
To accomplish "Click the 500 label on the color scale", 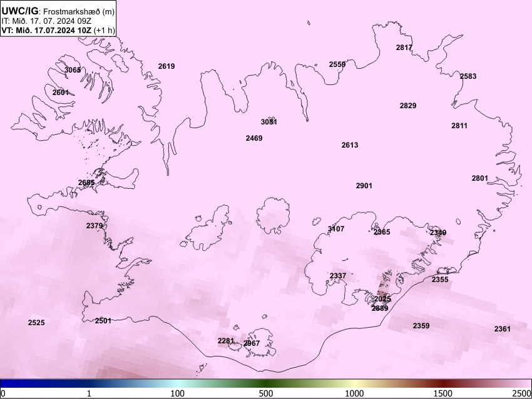I will click(x=266, y=393).
